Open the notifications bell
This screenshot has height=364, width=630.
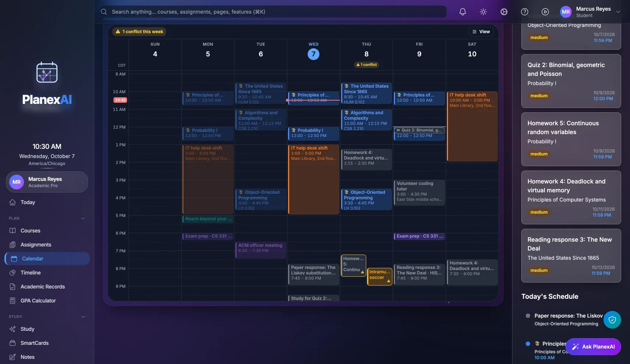click(463, 12)
